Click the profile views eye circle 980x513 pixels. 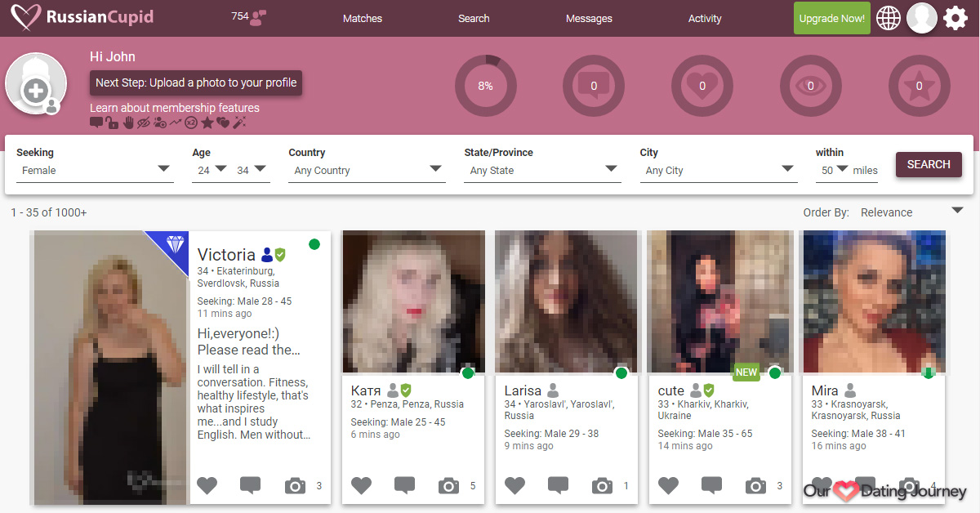[x=811, y=86]
